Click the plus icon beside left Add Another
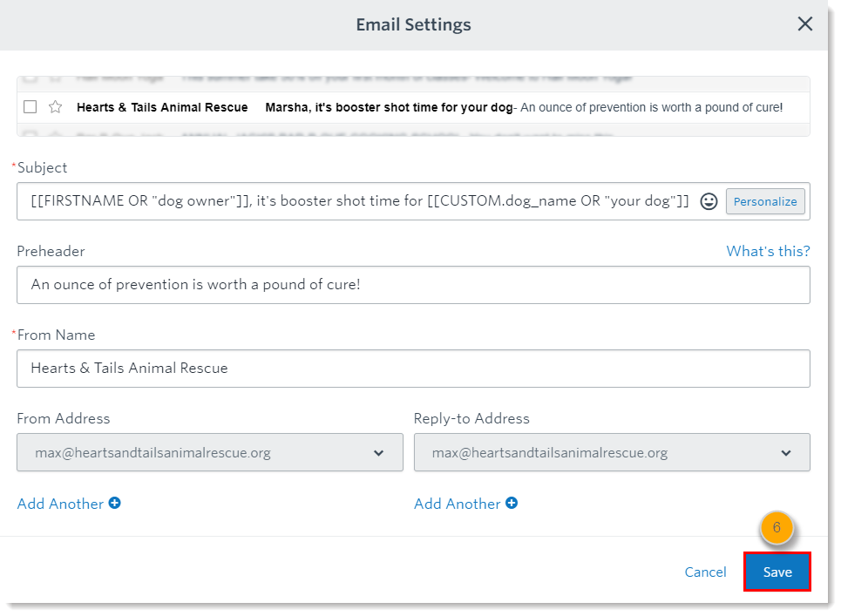Viewport: 841px width, 616px height. [114, 504]
